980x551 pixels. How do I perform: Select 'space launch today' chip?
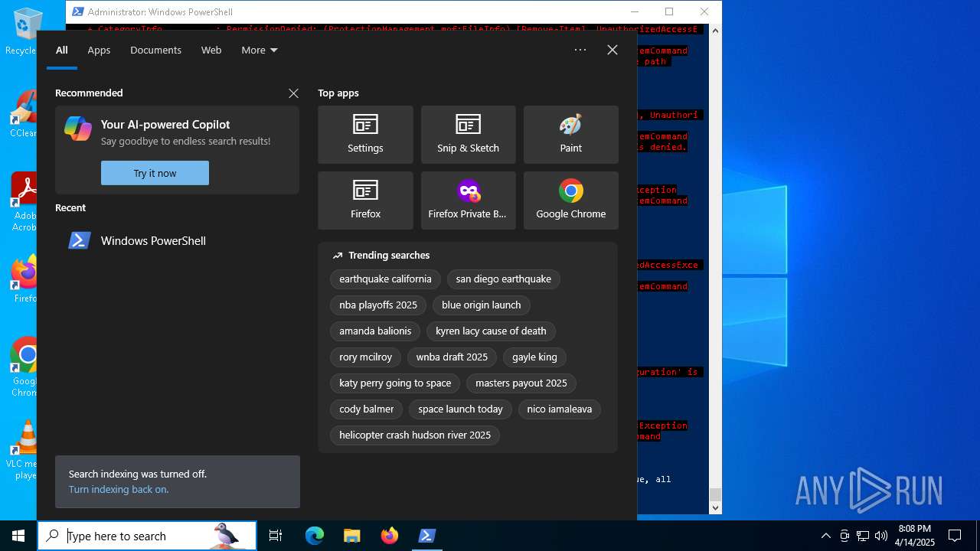pyautogui.click(x=460, y=409)
